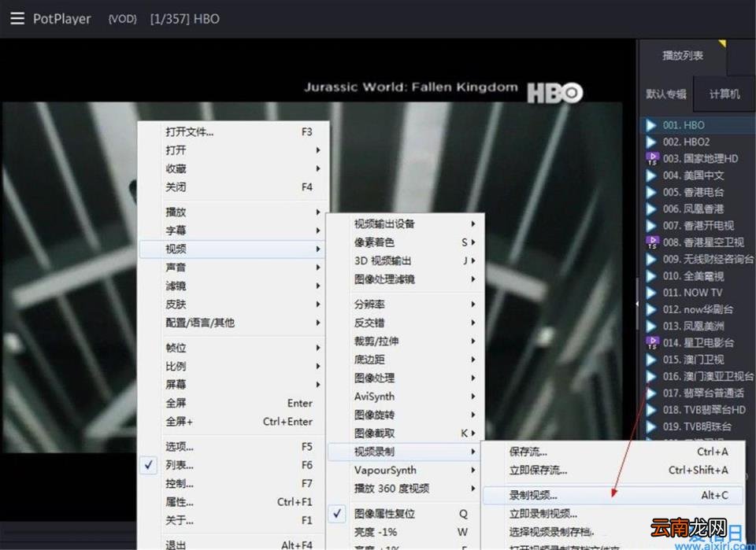Click the playlist panel collapse handle
The image size is (756, 550).
click(x=637, y=304)
